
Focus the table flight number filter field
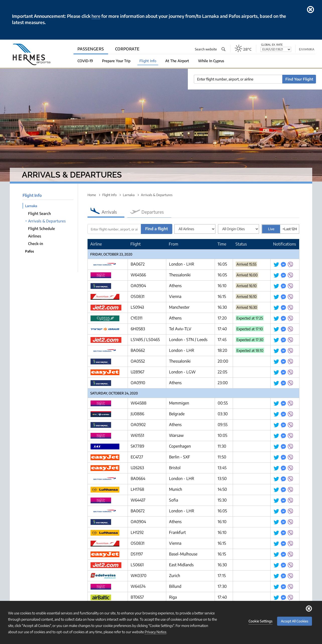coord(114,229)
